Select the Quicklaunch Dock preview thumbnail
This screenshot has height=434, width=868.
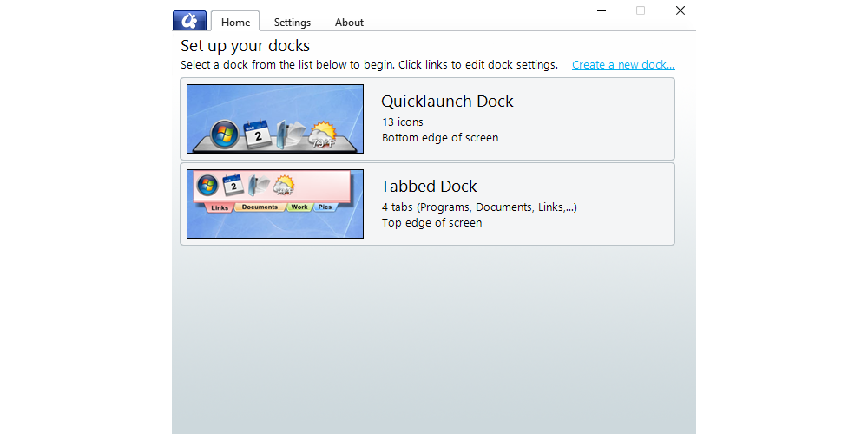coord(275,119)
